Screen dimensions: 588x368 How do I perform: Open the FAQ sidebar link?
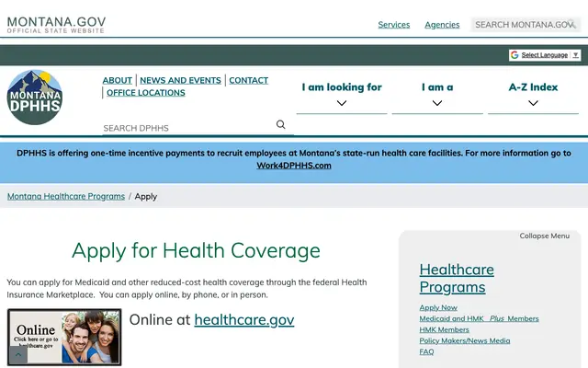(426, 351)
